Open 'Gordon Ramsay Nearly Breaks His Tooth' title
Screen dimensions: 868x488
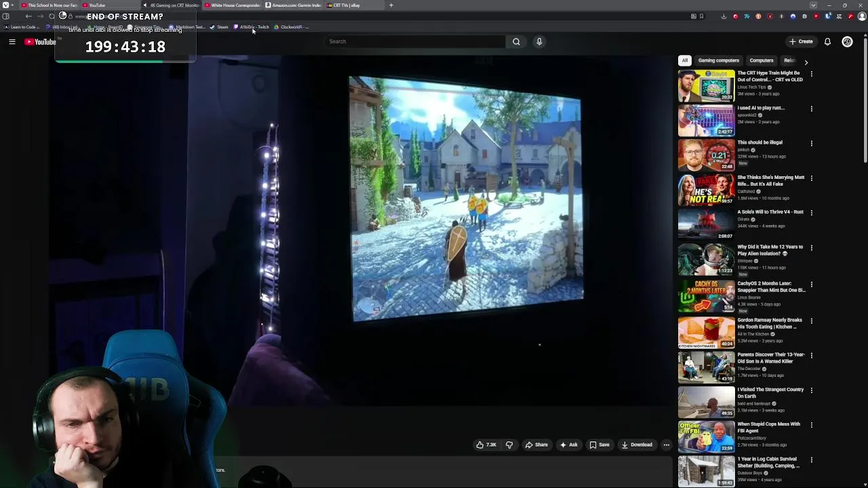(770, 323)
